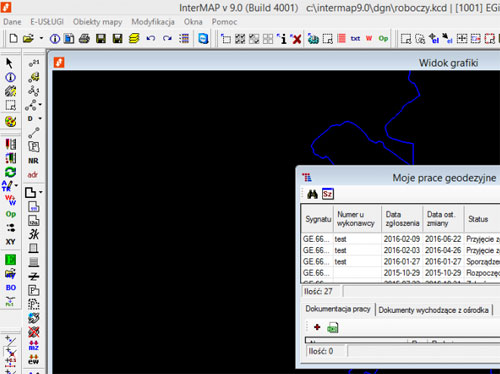The image size is (500, 374).
Task: Click the redo arrow icon
Action: (x=167, y=39)
